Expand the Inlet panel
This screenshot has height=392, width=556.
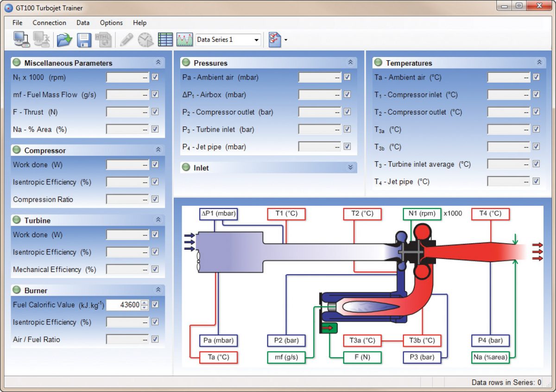(x=350, y=167)
